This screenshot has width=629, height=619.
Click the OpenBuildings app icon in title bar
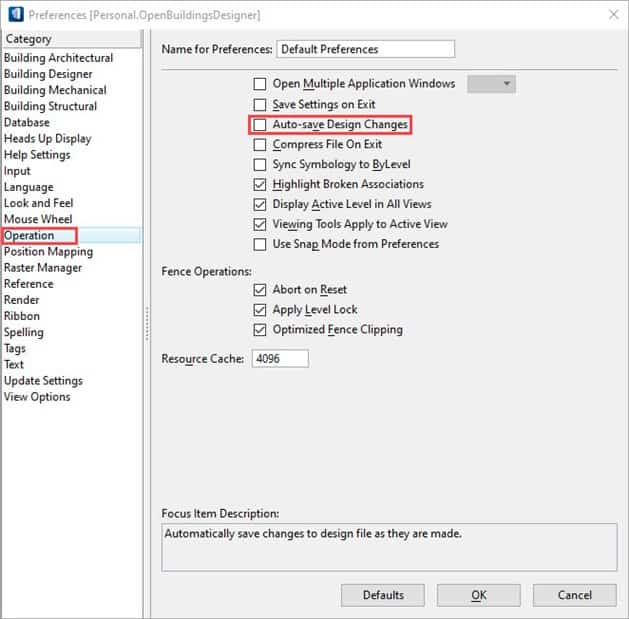coord(14,15)
